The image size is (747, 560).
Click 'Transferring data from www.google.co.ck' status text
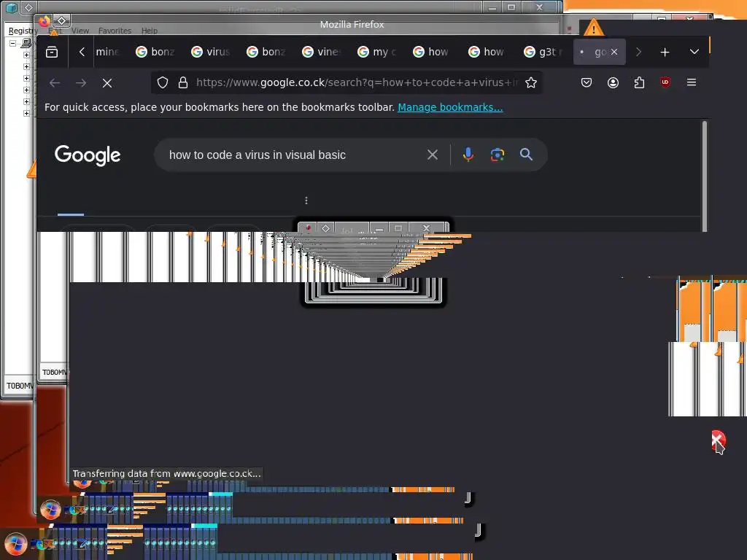tap(167, 474)
